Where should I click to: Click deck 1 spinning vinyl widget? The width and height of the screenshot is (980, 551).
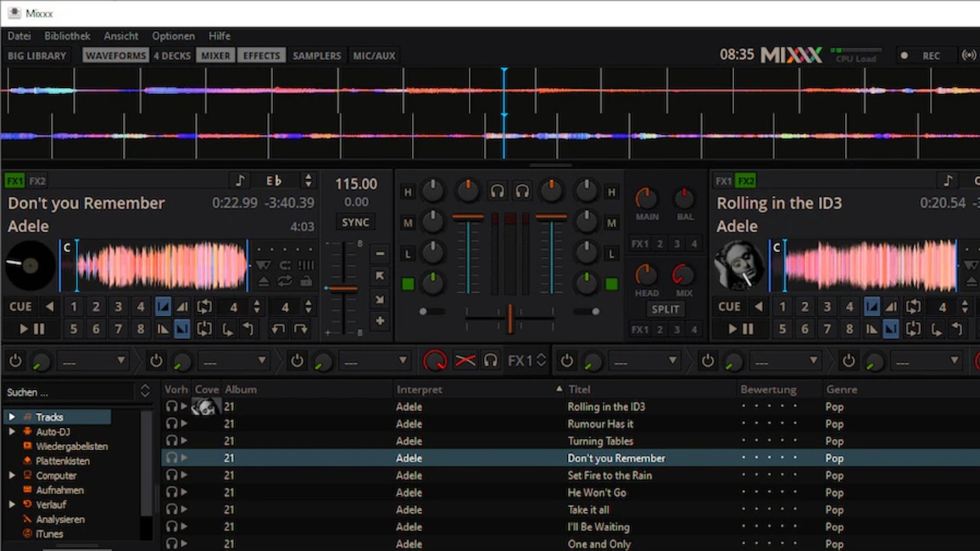(30, 265)
